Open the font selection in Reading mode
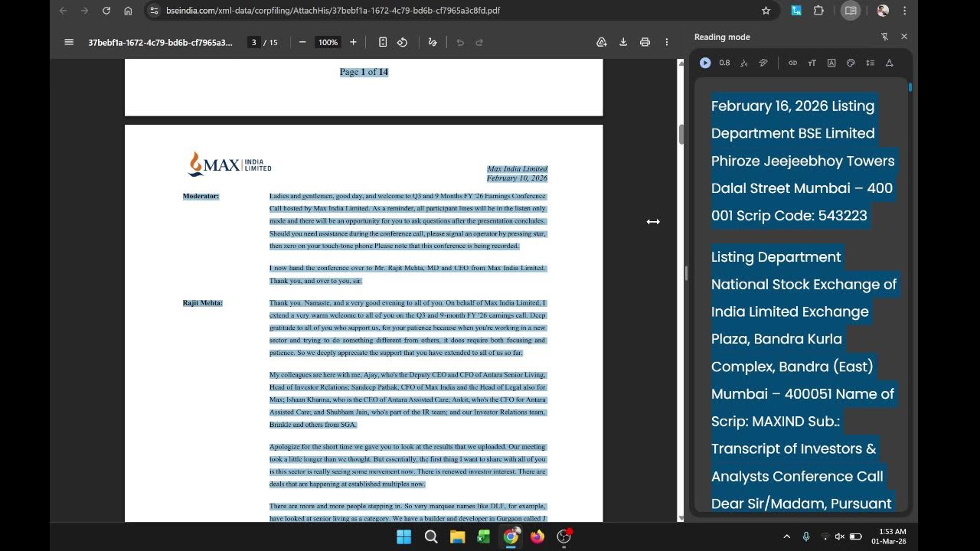The width and height of the screenshot is (980, 551). point(831,63)
